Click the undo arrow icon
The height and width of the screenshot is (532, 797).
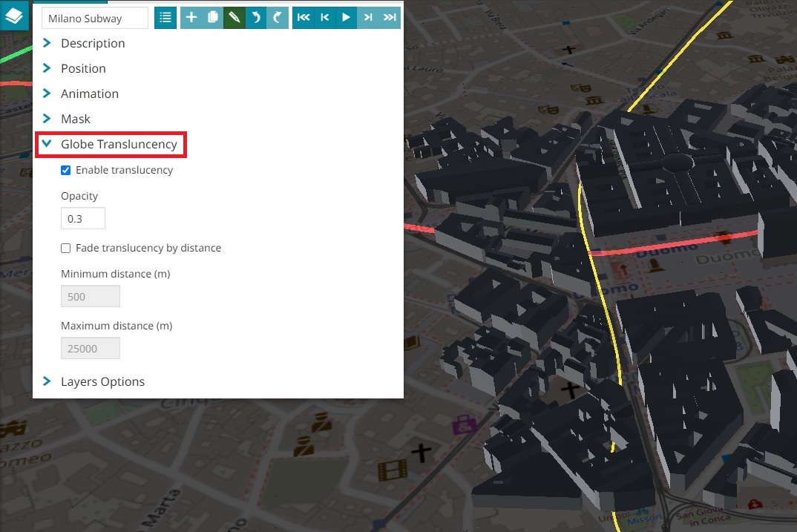point(256,18)
